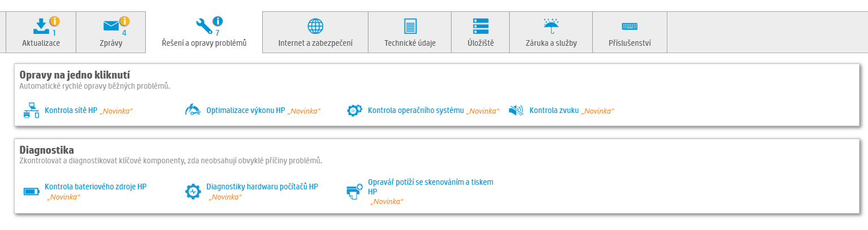
Task: Click the download icon on Aktualizace tab
Action: [41, 26]
